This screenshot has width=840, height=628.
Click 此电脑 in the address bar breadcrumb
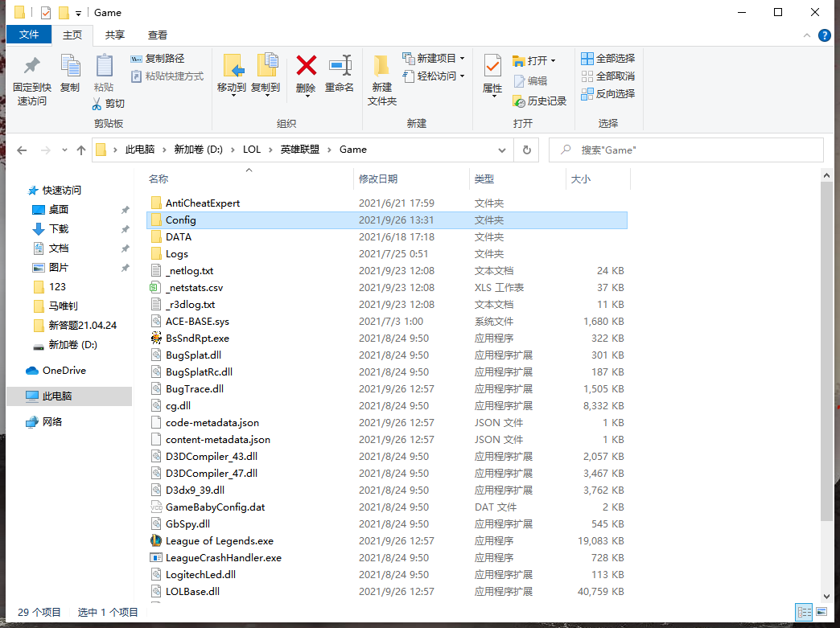(140, 150)
